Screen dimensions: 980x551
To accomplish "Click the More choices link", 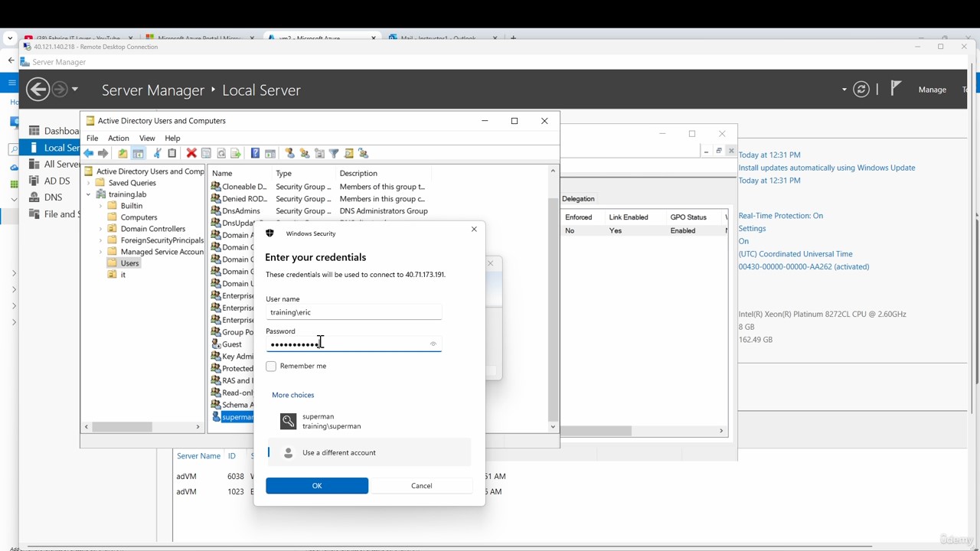I will click(x=292, y=395).
